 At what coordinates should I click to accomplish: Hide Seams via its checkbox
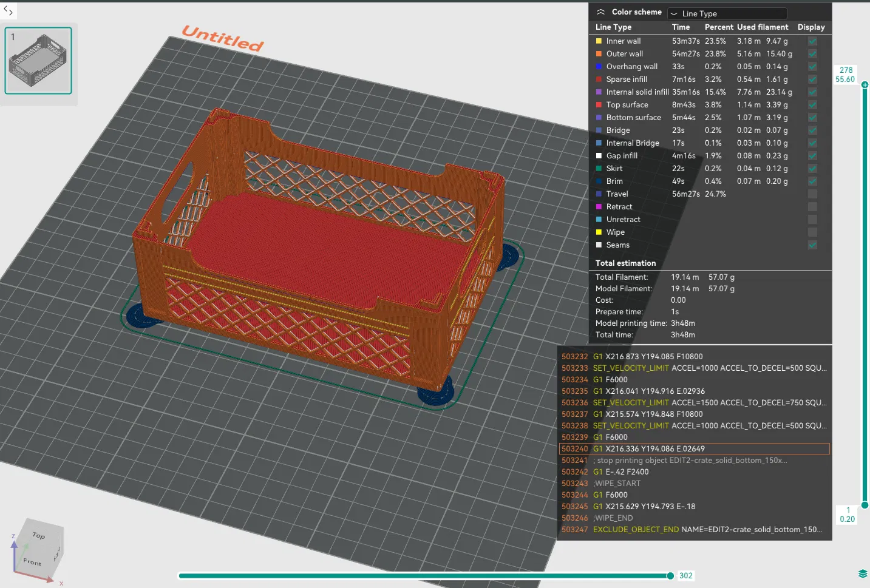(812, 245)
